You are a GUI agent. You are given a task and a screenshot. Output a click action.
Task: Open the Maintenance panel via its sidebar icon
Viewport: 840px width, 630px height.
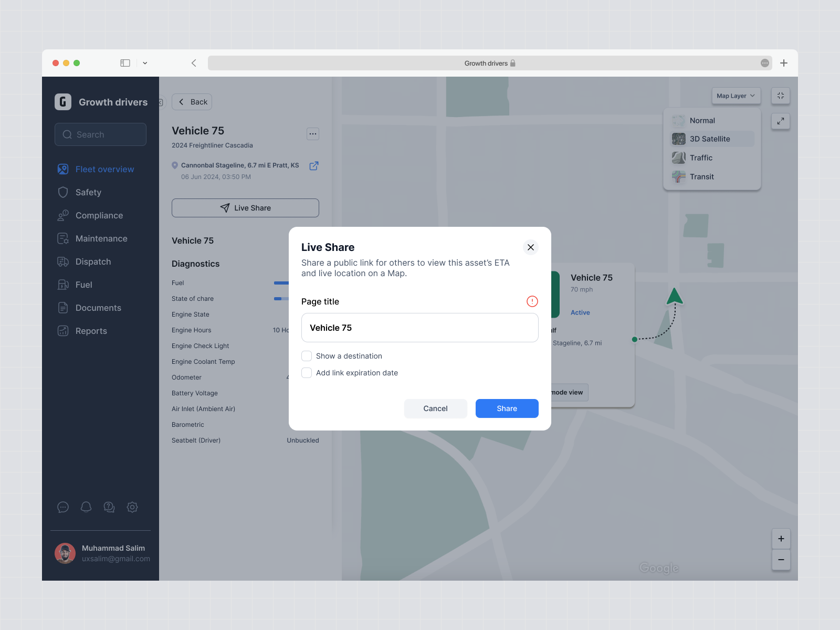(x=63, y=238)
